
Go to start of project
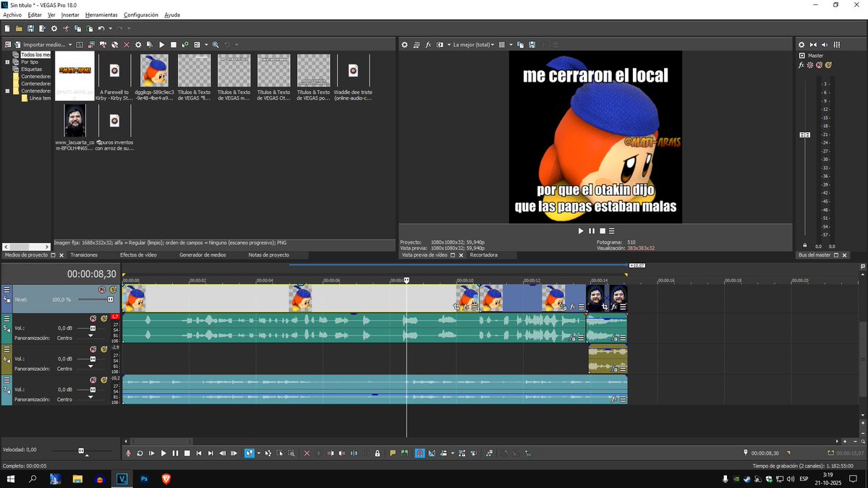coord(199,453)
